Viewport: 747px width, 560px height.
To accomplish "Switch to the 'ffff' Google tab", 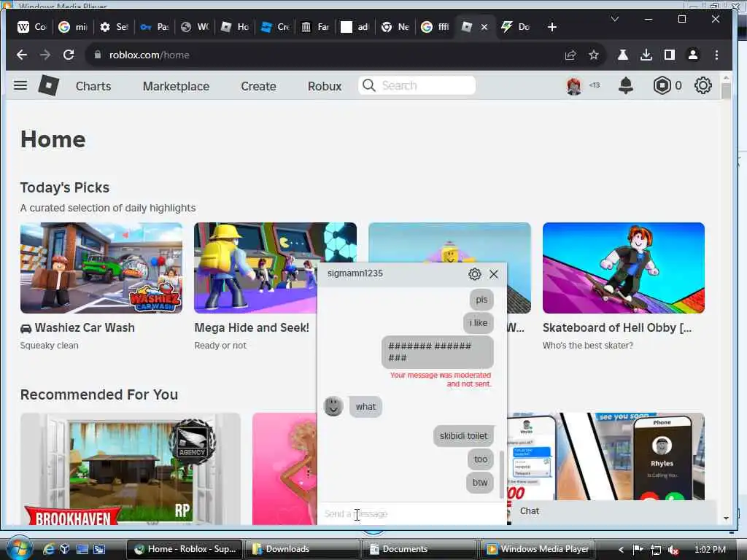I will click(436, 27).
